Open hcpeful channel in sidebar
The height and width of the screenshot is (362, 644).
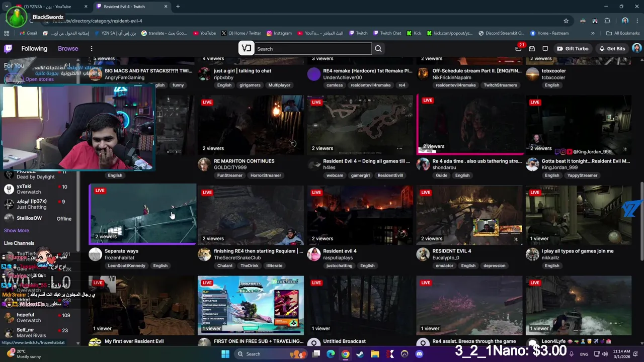(x=39, y=317)
